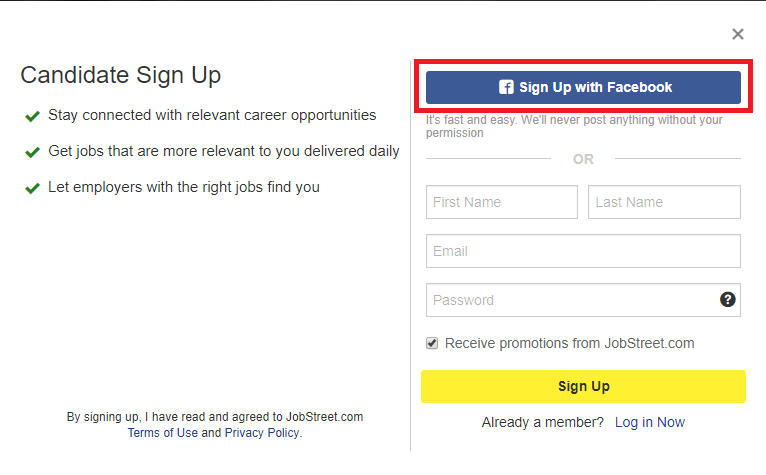Image resolution: width=766 pixels, height=475 pixels.
Task: Open the Log in Now link
Action: click(x=650, y=422)
